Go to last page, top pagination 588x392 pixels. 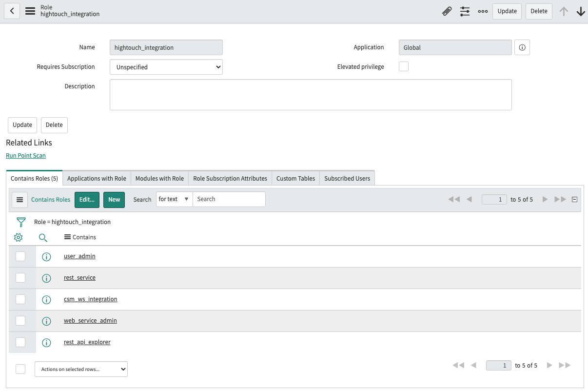(560, 199)
